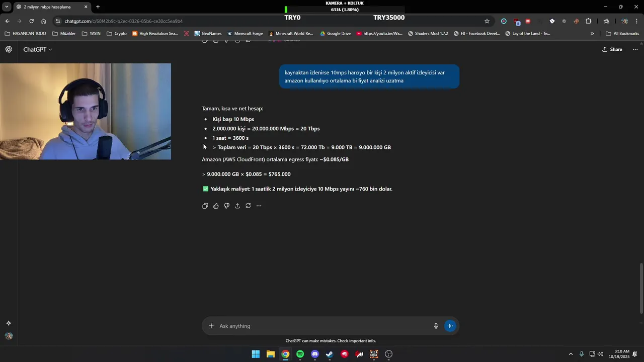Open the volume control in system tray
The image size is (644, 362).
coord(600,354)
